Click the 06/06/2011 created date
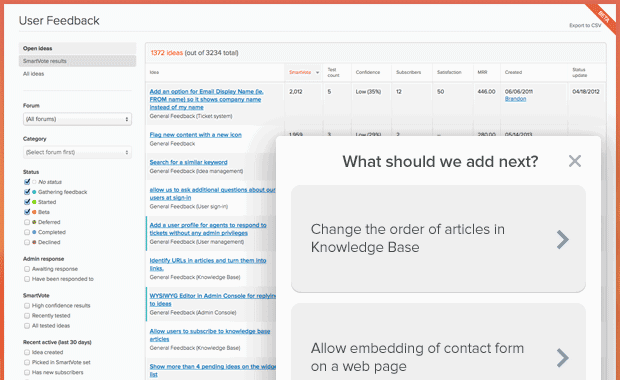The height and width of the screenshot is (380, 620). point(519,92)
